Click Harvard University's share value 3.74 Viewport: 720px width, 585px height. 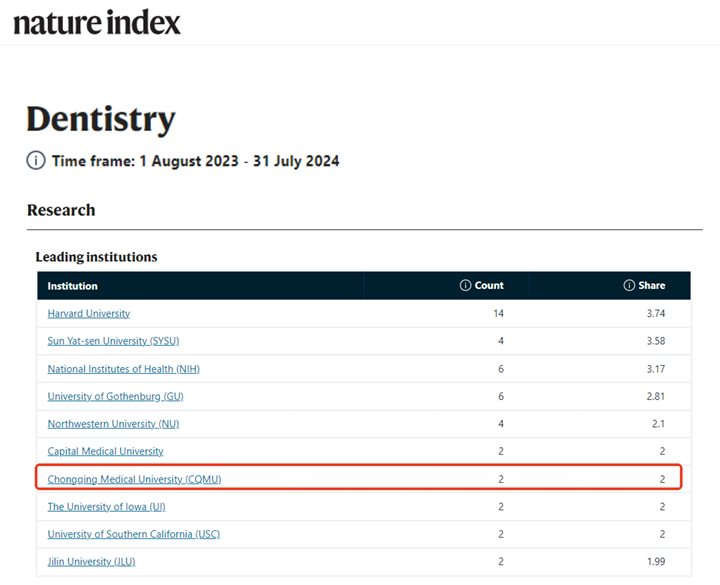pyautogui.click(x=655, y=313)
